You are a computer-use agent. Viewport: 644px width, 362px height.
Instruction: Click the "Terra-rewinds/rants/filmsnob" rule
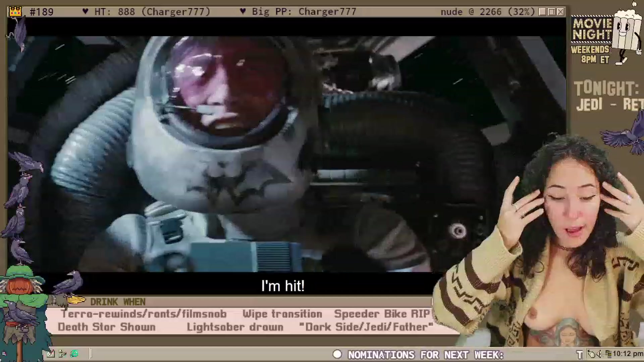(x=144, y=314)
